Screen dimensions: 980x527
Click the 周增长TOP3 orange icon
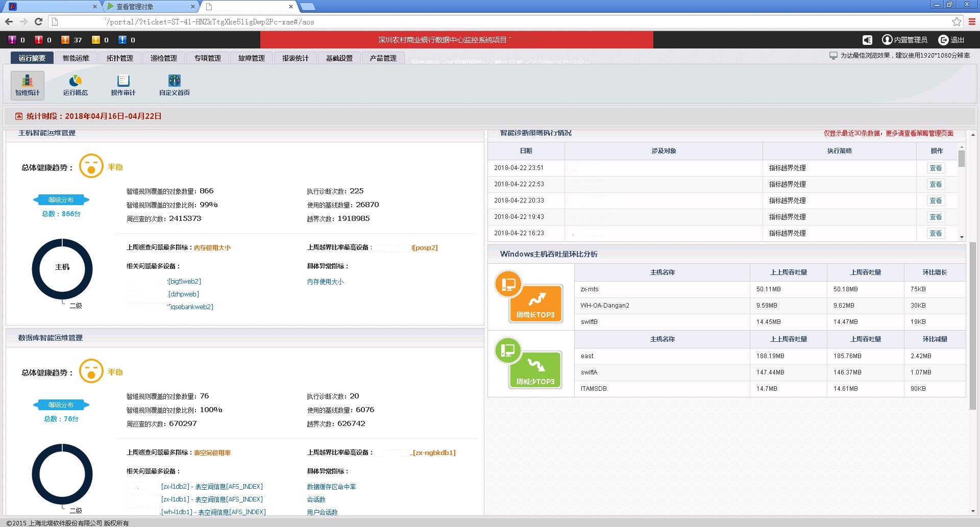point(535,303)
